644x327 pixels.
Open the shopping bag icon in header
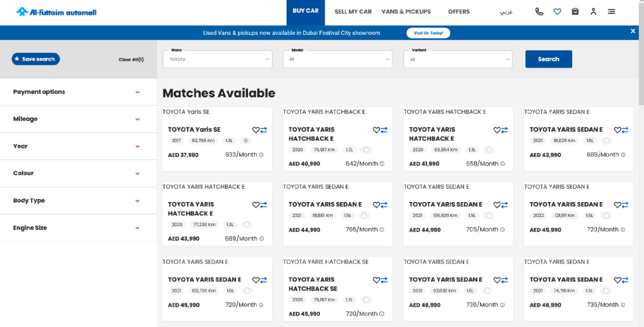pyautogui.click(x=575, y=11)
